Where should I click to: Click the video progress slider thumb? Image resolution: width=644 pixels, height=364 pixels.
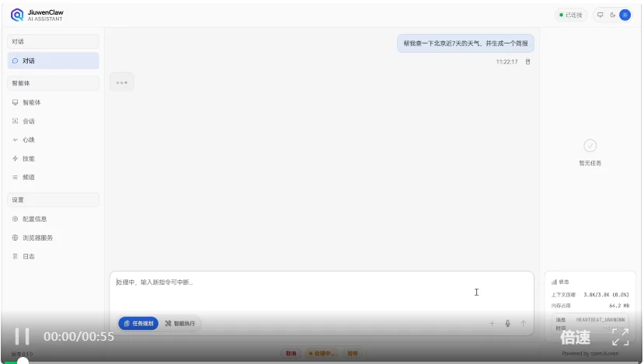point(23,362)
